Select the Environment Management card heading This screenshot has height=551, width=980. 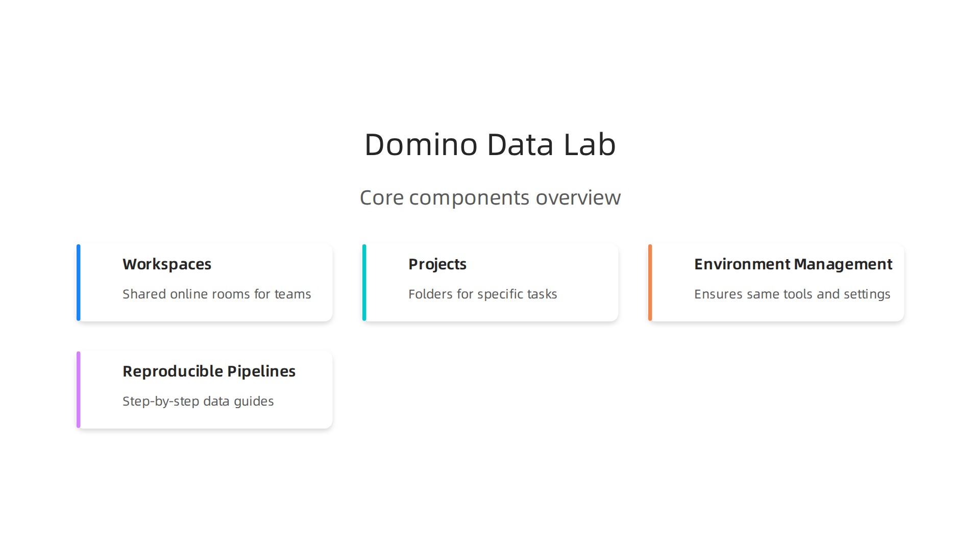(x=793, y=264)
